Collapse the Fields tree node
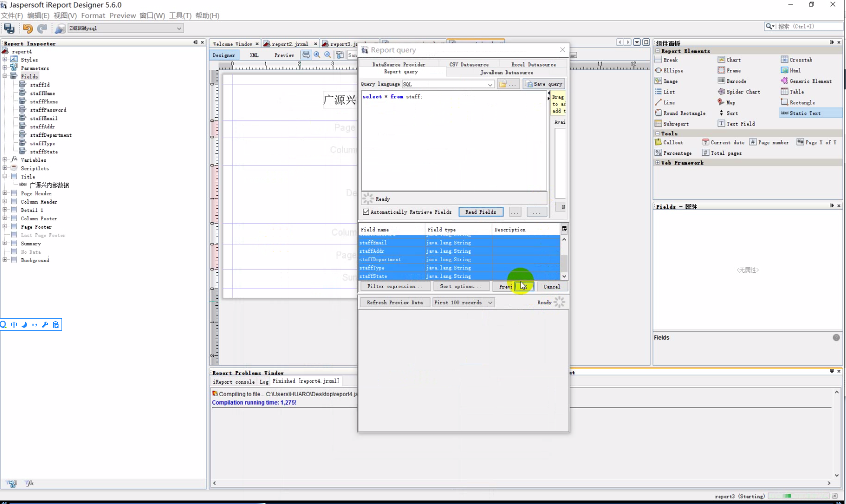Screen dimensions: 846x504 [x=5, y=76]
